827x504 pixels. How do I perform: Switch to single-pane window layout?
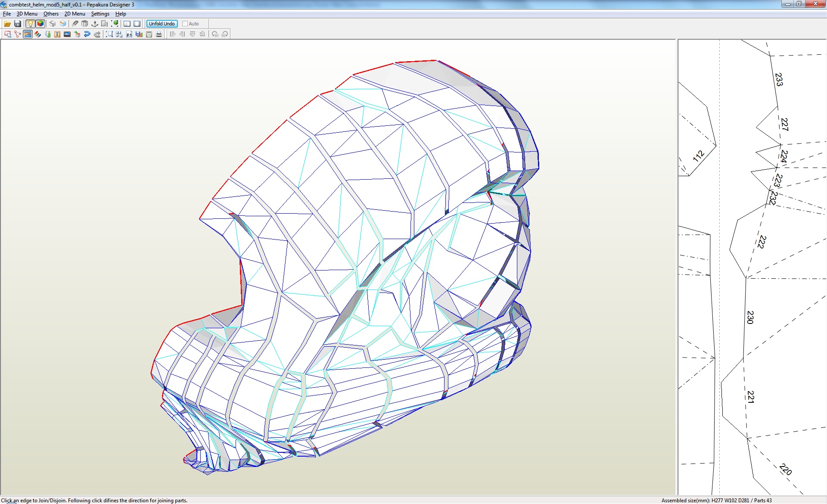point(137,24)
